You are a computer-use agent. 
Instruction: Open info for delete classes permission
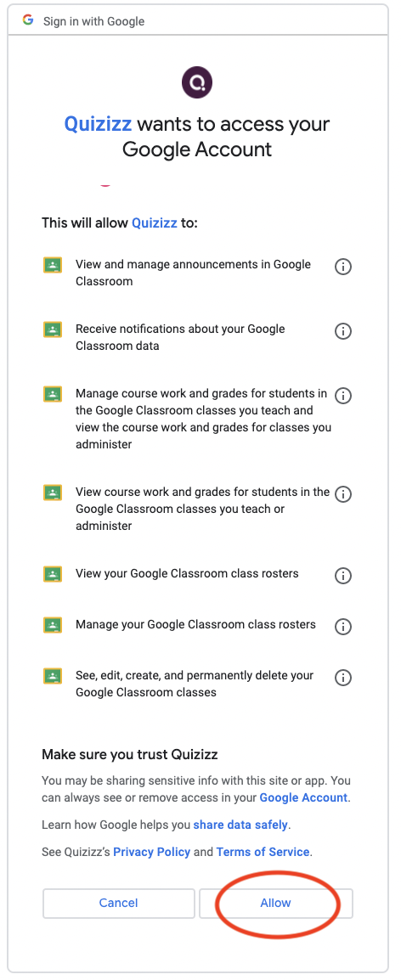coord(343,678)
